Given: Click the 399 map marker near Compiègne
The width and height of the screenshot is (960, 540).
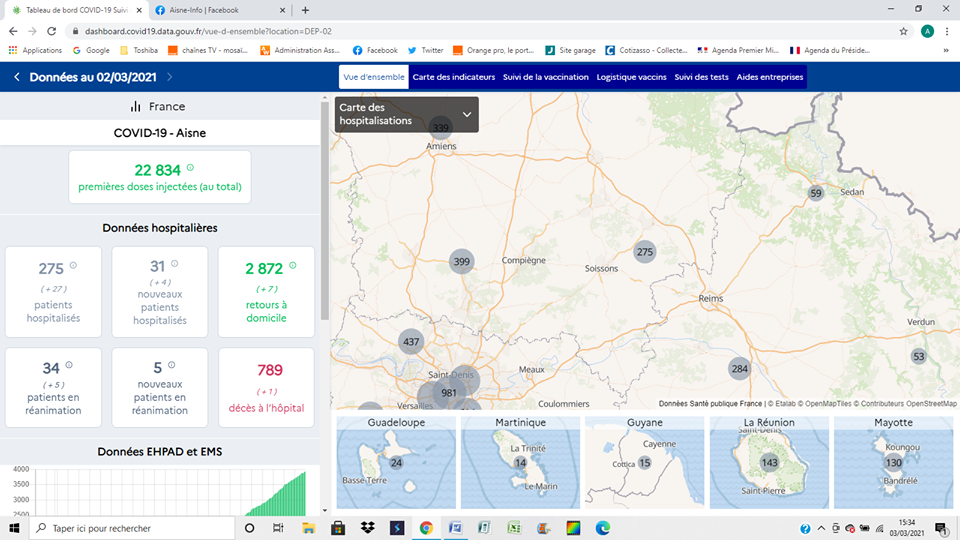Looking at the screenshot, I should tap(461, 262).
